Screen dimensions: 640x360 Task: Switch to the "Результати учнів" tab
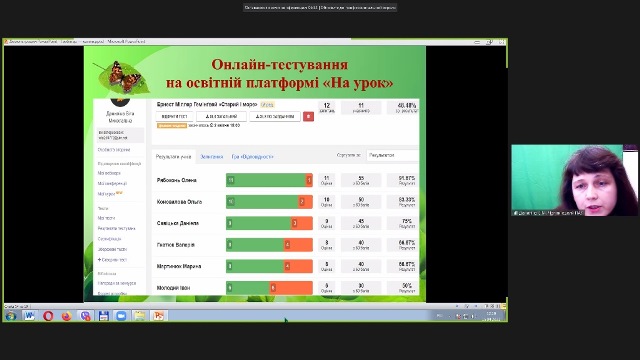[173, 157]
